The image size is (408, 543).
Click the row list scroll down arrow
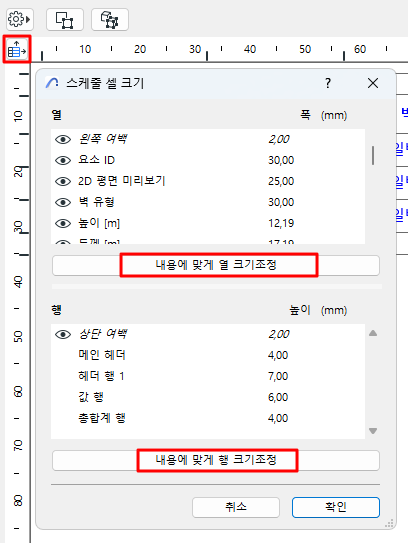(373, 431)
